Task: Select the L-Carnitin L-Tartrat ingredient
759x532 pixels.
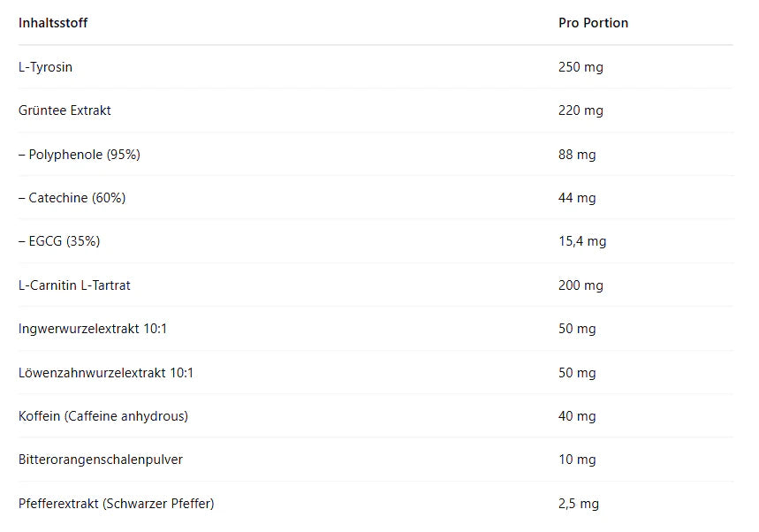Action: click(74, 285)
